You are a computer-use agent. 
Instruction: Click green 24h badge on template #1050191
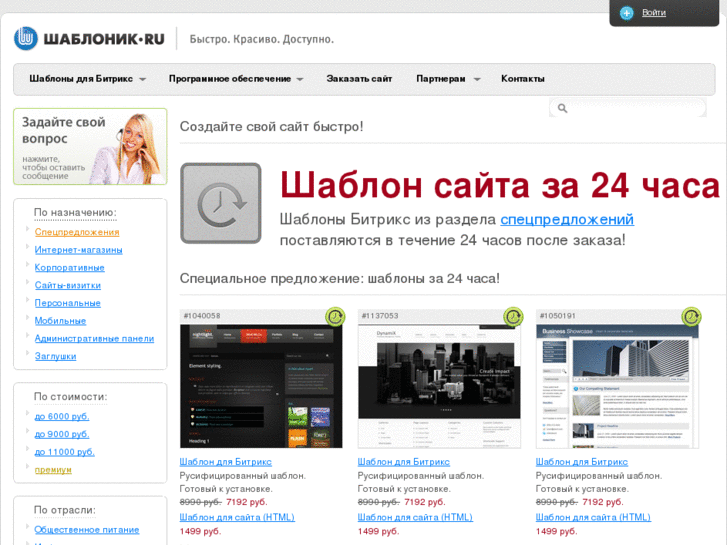(691, 317)
